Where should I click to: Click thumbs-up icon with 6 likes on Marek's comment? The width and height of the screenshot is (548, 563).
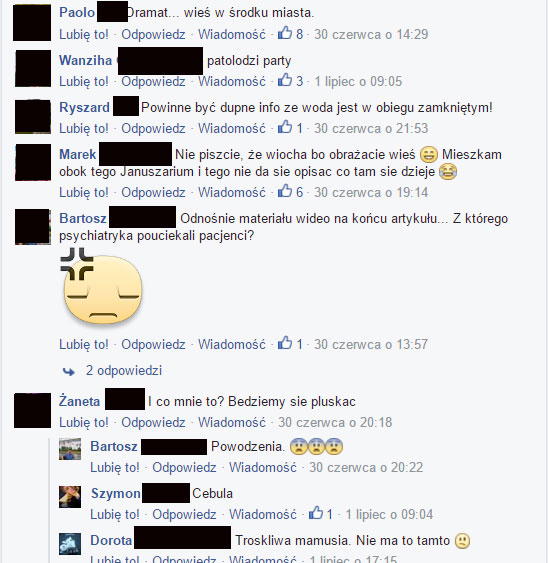[285, 191]
